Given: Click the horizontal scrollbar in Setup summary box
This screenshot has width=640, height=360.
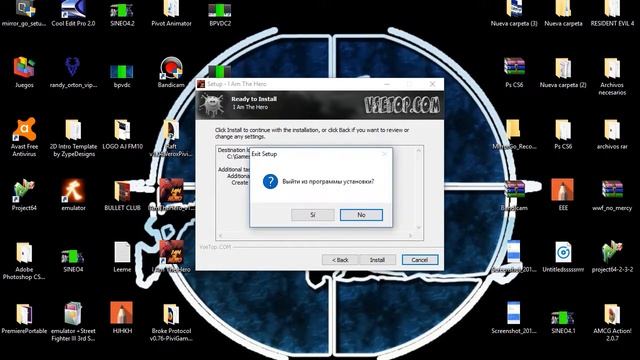Looking at the screenshot, I should pyautogui.click(x=315, y=236).
